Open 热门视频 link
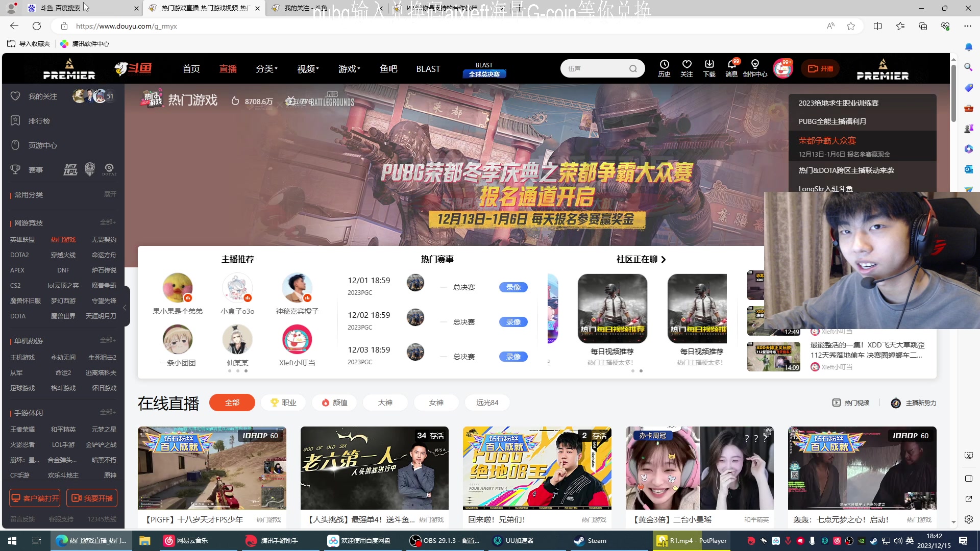 click(851, 403)
